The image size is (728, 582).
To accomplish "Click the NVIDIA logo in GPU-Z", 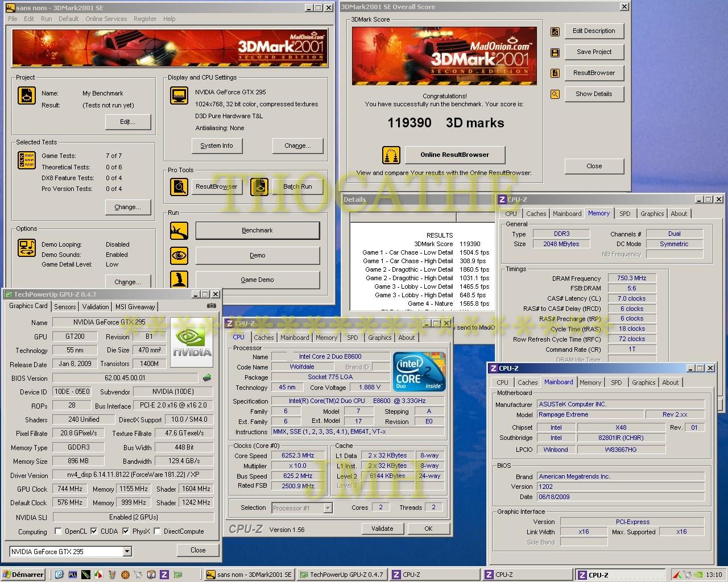I will pyautogui.click(x=192, y=343).
